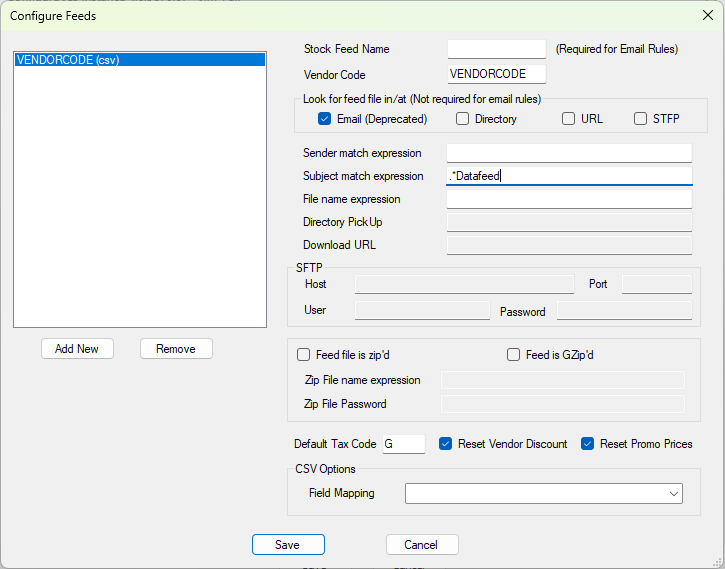Enable the STFP checkbox

(x=641, y=119)
